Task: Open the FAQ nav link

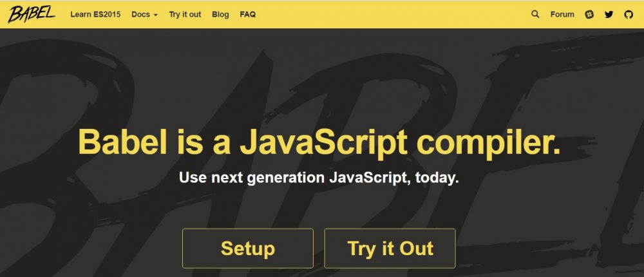Action: tap(247, 14)
